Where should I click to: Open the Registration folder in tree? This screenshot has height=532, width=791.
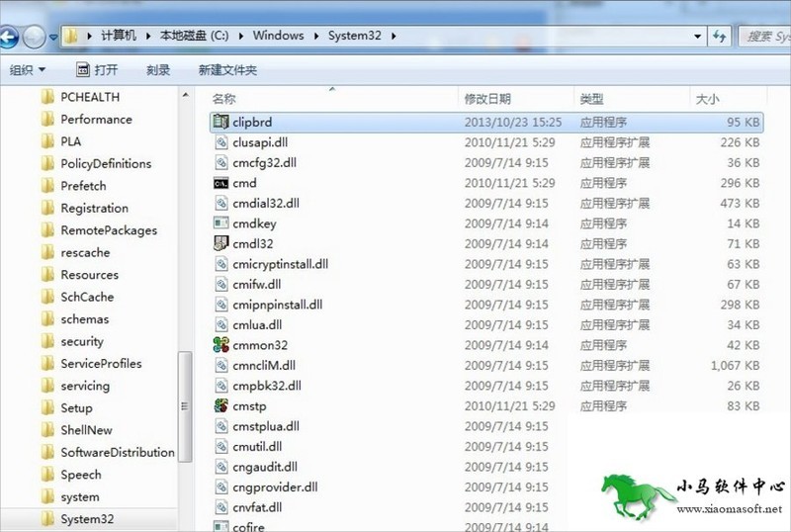click(85, 208)
